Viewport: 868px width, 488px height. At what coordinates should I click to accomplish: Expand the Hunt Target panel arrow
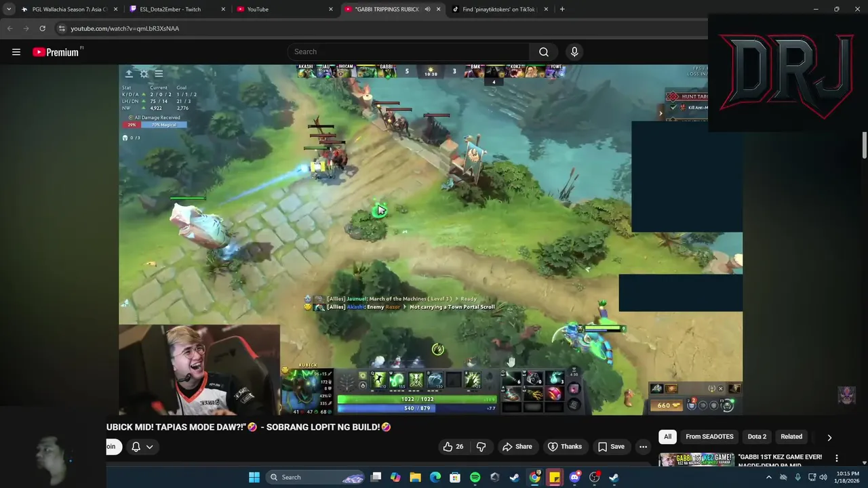point(660,113)
